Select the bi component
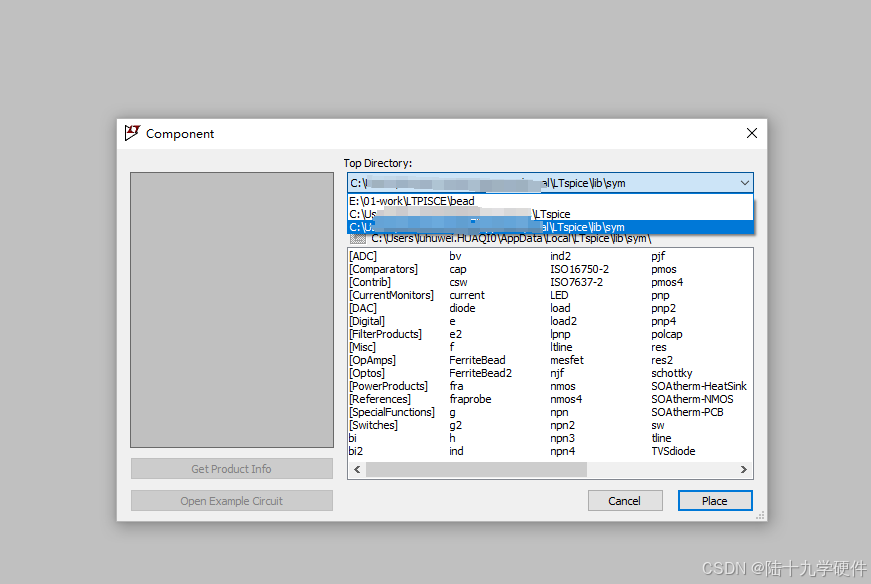The width and height of the screenshot is (871, 584). [352, 438]
